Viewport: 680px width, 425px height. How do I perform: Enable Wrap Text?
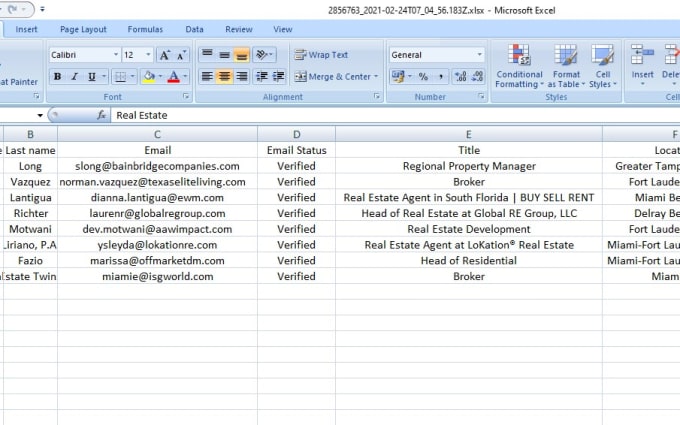321,55
